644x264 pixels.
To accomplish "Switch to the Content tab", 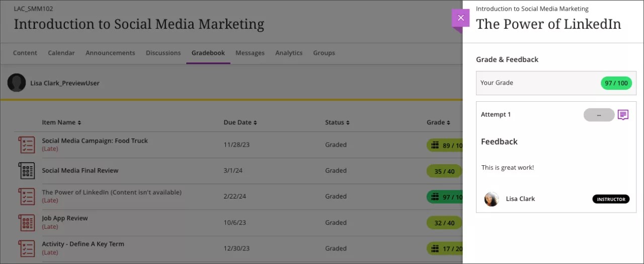I will click(25, 53).
